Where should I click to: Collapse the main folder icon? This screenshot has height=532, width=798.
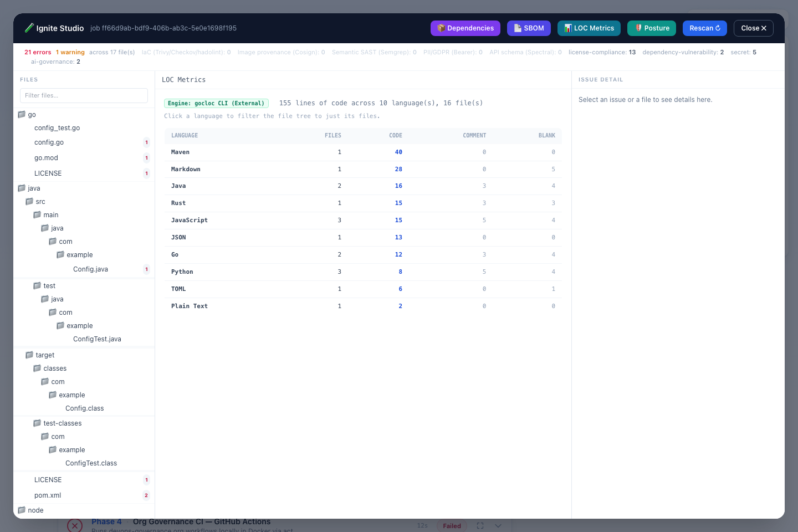pyautogui.click(x=37, y=214)
